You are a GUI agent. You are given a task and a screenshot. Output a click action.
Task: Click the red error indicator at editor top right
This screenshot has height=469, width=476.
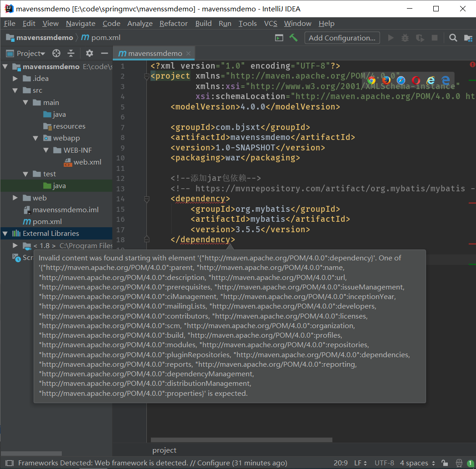(x=472, y=65)
